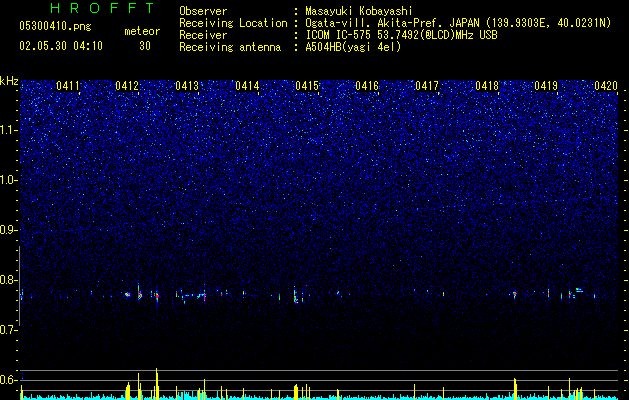Click the yellow amplitude peak below the 0415 marker
The width and height of the screenshot is (629, 400).
[x=296, y=392]
